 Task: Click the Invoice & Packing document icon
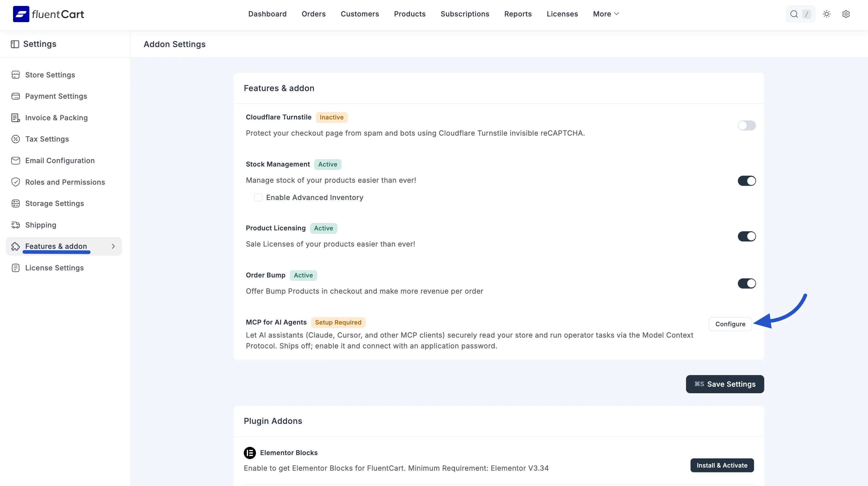click(x=16, y=118)
